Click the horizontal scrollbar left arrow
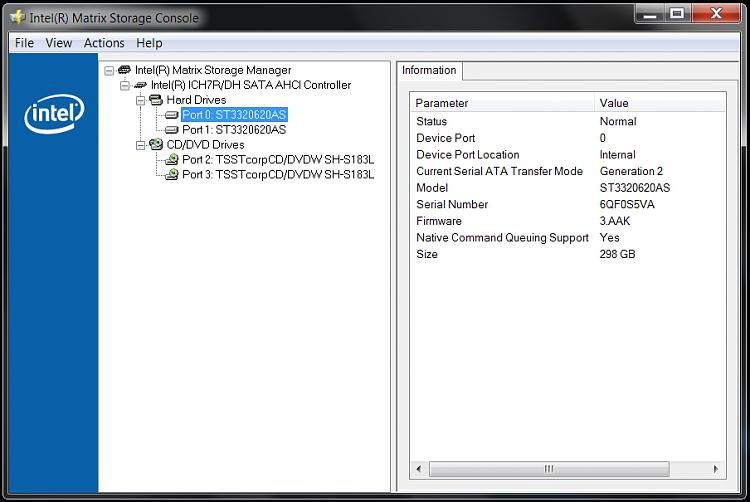Image resolution: width=750 pixels, height=502 pixels. point(419,469)
